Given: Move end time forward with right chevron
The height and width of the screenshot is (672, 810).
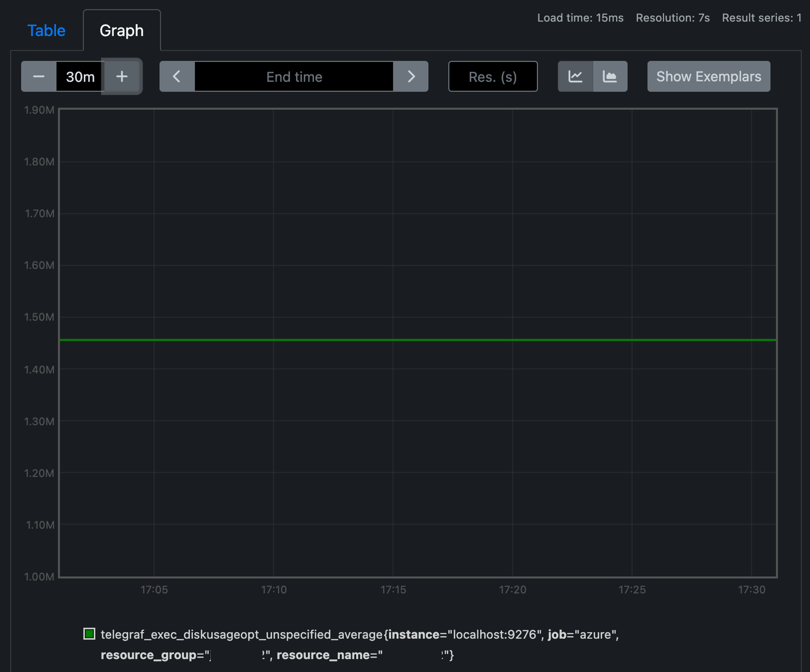Looking at the screenshot, I should [411, 76].
